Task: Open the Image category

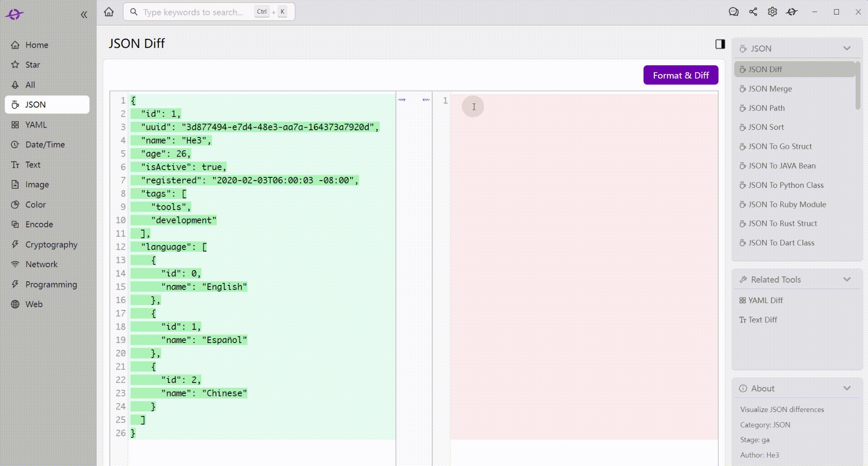Action: click(x=47, y=185)
